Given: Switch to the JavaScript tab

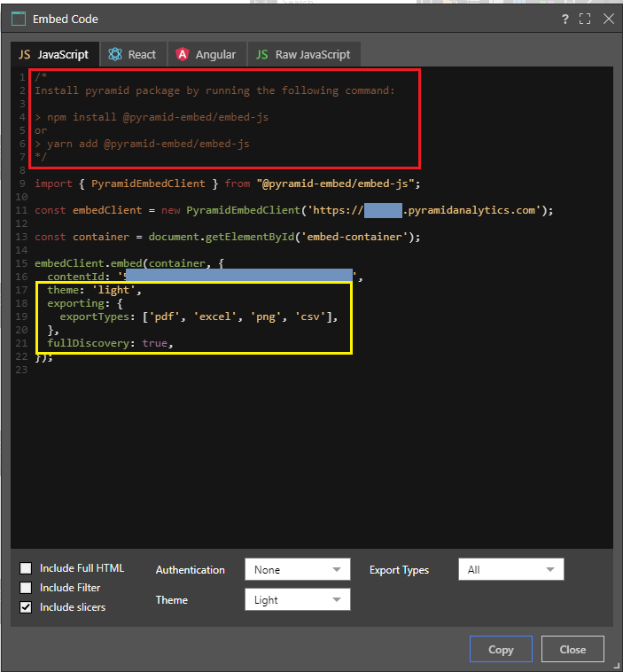Looking at the screenshot, I should 55,54.
